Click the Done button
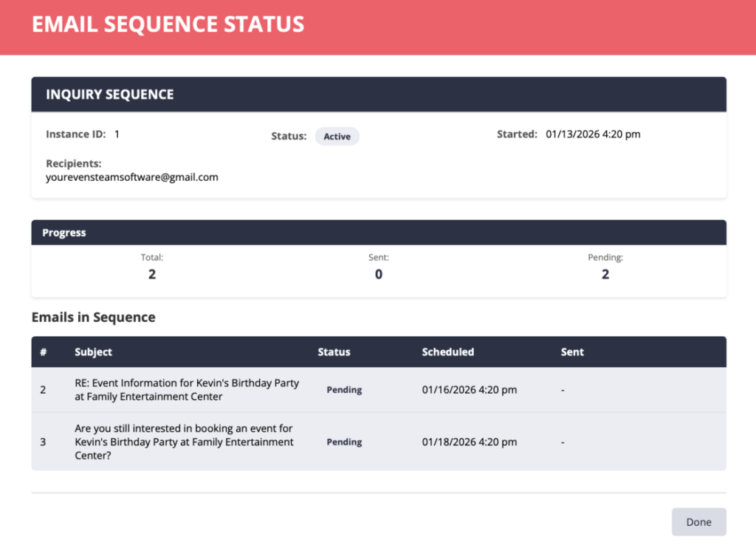 (698, 522)
